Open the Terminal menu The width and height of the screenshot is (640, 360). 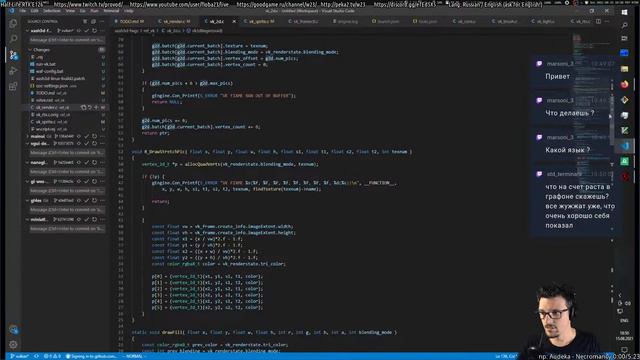tap(111, 11)
